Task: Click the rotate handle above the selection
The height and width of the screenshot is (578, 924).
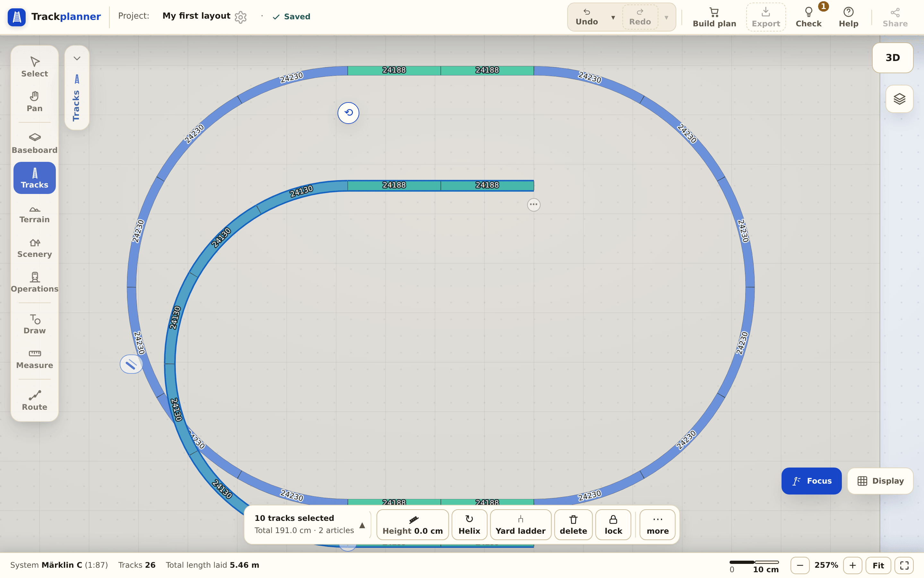Action: (348, 113)
